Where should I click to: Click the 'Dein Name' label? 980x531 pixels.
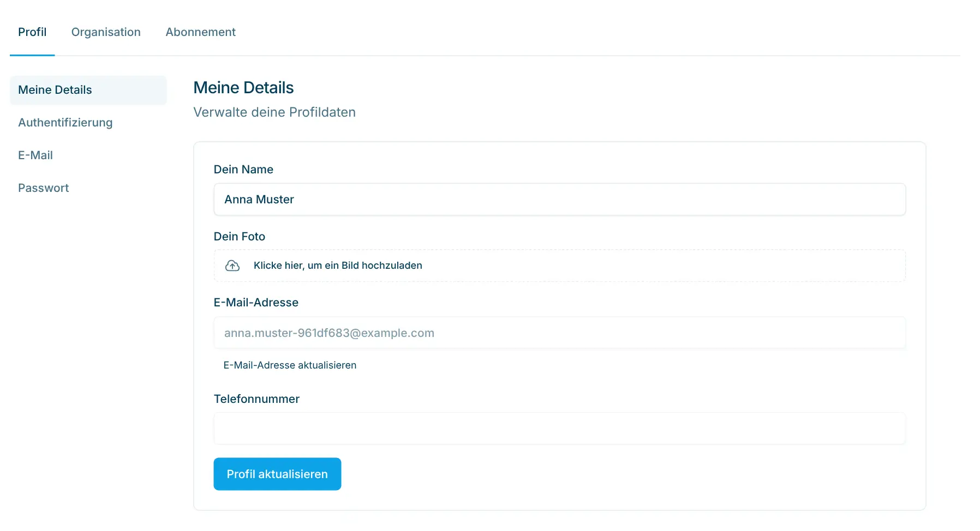(243, 170)
